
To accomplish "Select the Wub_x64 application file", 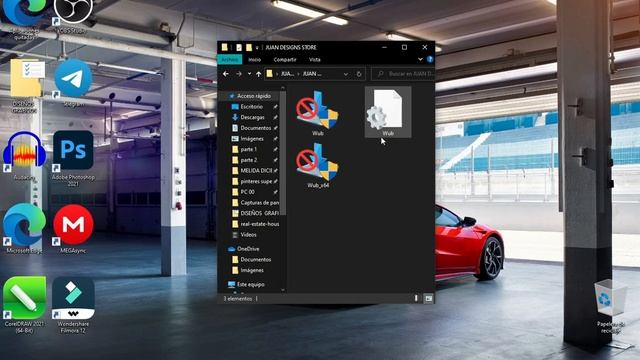I will click(x=317, y=165).
